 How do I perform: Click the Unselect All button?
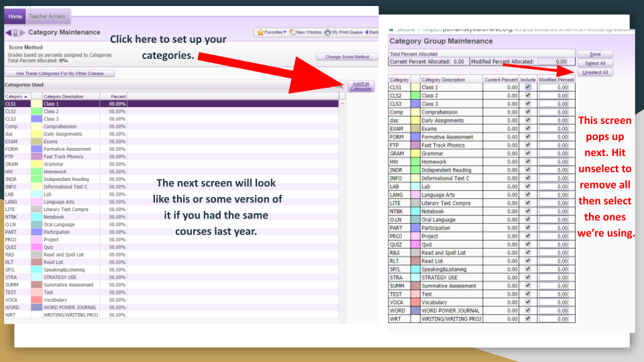pos(595,72)
